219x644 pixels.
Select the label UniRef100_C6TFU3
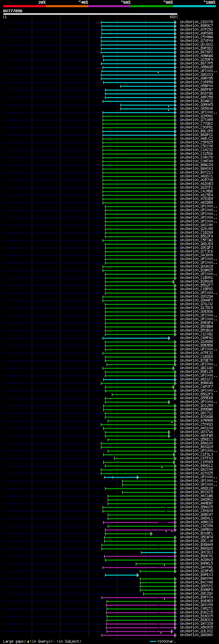(196, 458)
